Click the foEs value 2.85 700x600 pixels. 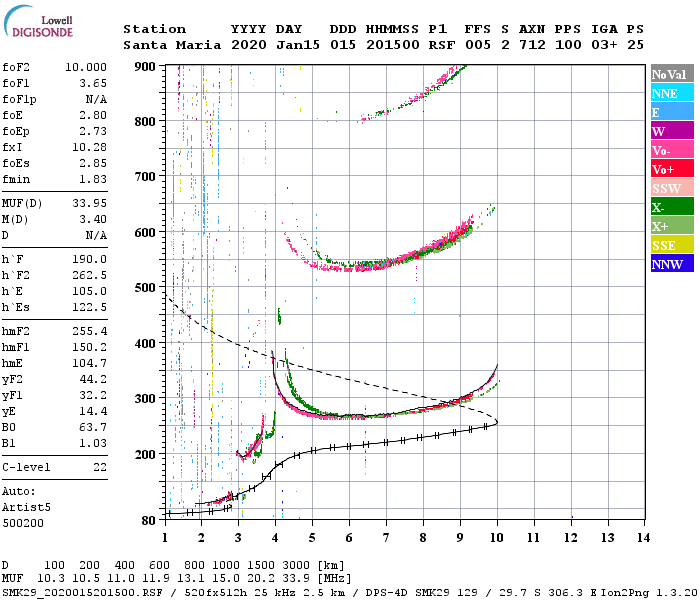pyautogui.click(x=93, y=163)
